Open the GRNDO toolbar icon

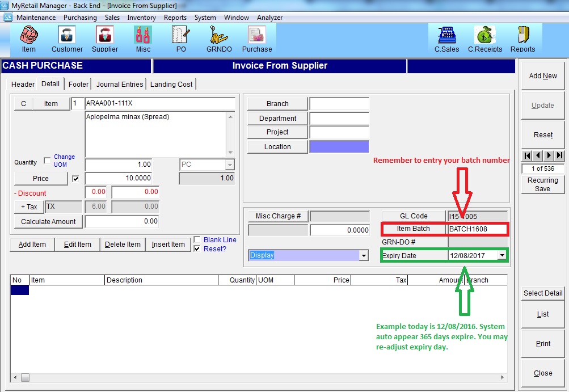coord(219,39)
